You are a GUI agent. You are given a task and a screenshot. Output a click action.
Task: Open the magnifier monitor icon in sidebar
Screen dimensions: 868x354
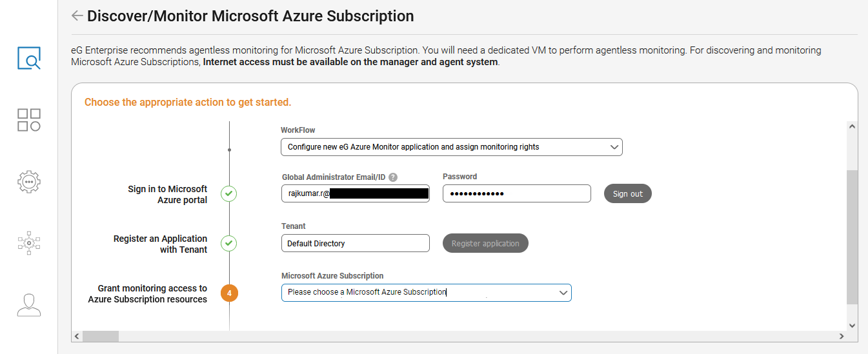coord(29,58)
